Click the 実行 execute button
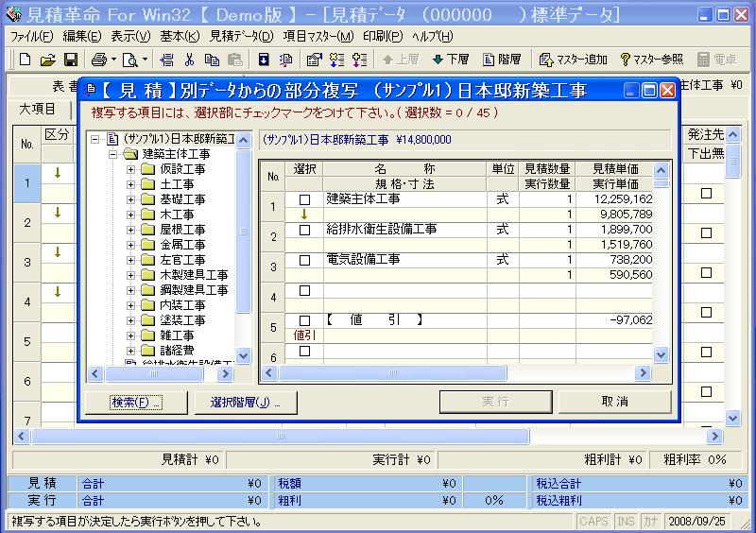The width and height of the screenshot is (756, 533). (495, 402)
